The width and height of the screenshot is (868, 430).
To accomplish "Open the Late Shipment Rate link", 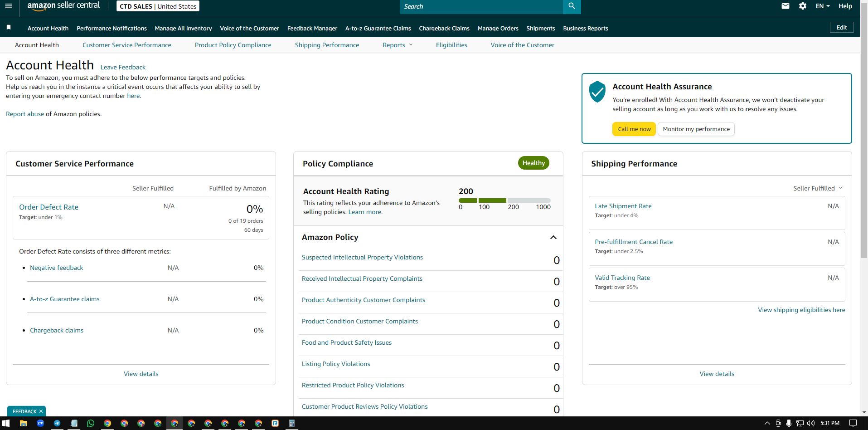I will tap(623, 206).
